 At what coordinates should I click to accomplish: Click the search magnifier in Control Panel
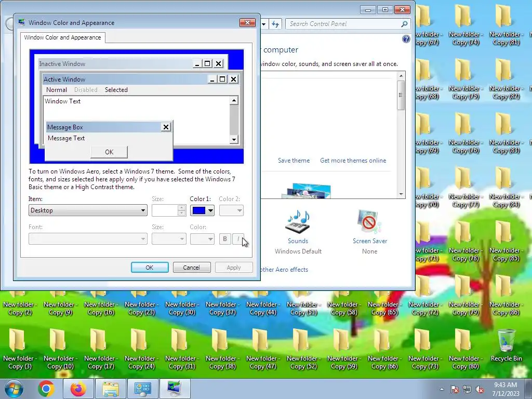click(x=404, y=24)
